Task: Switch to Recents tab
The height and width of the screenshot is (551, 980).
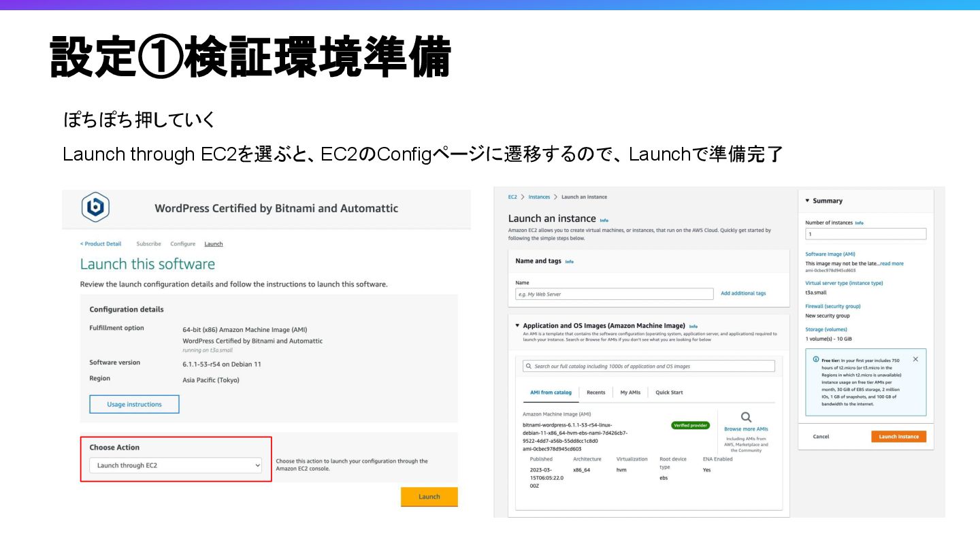Action: [595, 393]
